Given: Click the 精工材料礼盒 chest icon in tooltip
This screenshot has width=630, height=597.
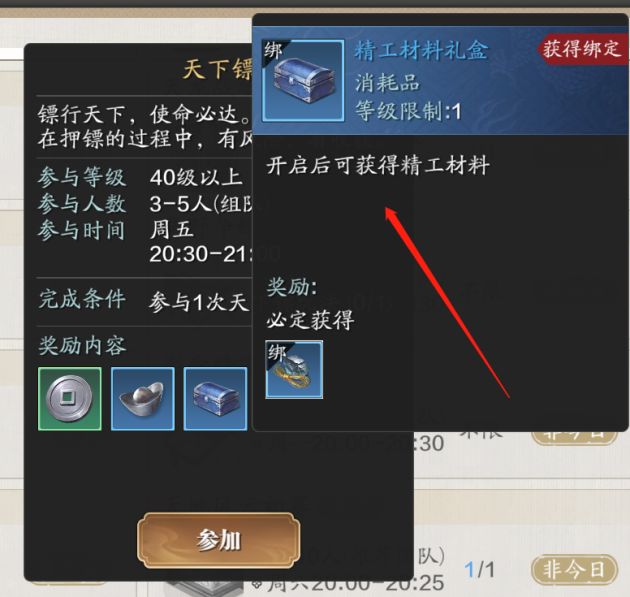Looking at the screenshot, I should (x=303, y=80).
